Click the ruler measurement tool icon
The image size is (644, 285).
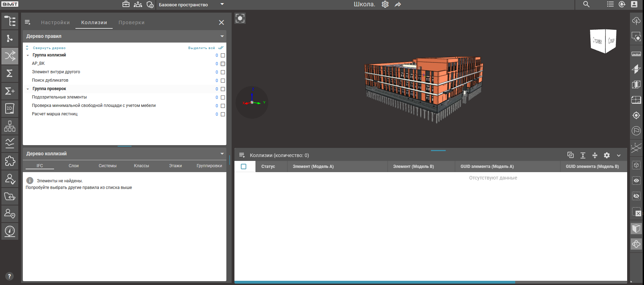click(636, 54)
